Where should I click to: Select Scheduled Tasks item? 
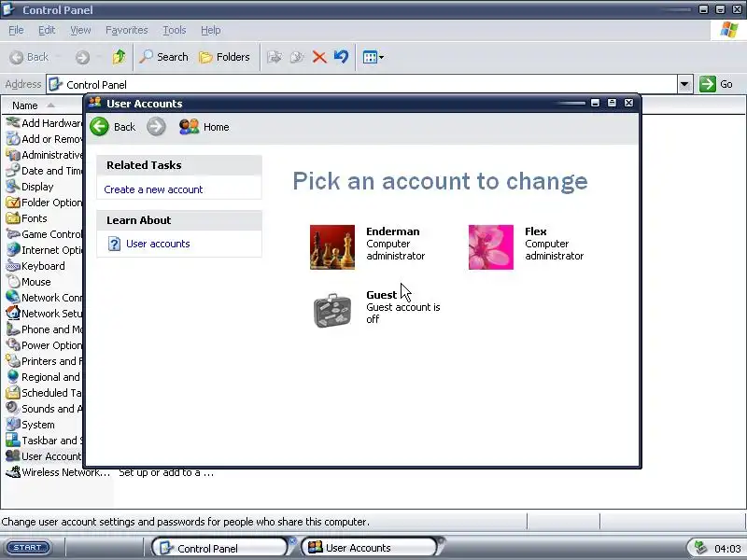coord(44,393)
